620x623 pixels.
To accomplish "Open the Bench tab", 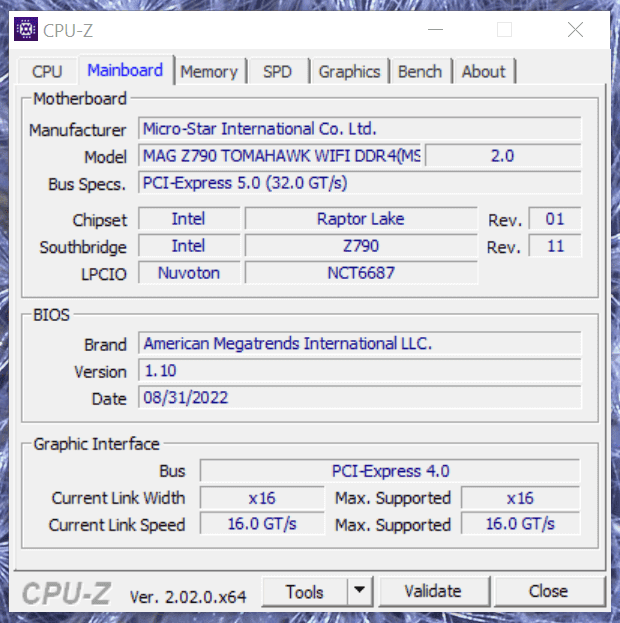I will click(x=419, y=72).
